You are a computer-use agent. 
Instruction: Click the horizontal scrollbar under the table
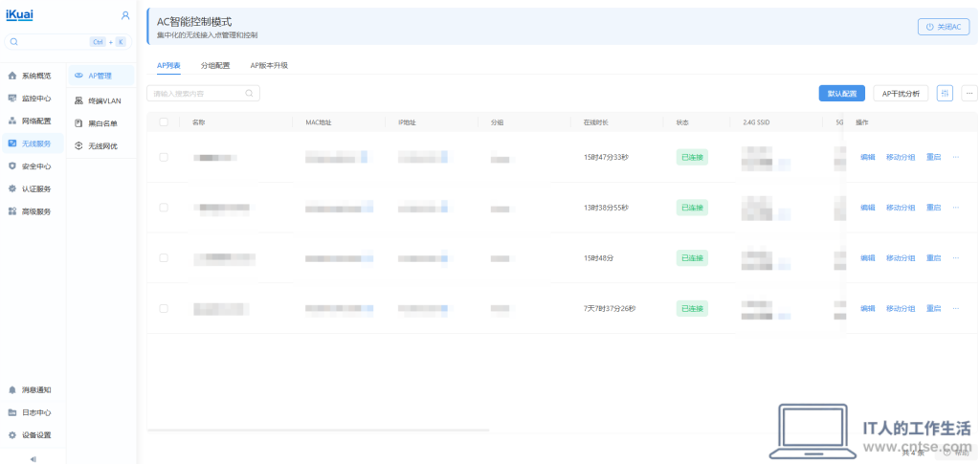click(318, 430)
